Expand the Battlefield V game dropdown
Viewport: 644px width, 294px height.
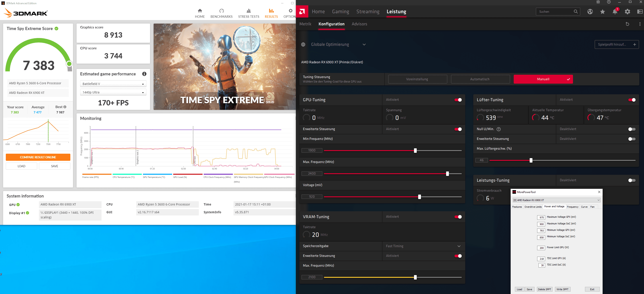pos(113,84)
